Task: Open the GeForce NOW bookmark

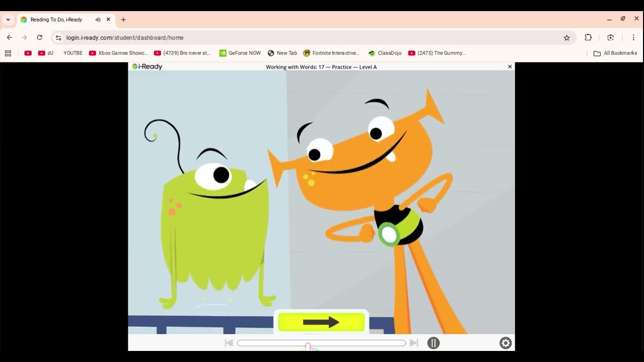Action: pos(240,53)
